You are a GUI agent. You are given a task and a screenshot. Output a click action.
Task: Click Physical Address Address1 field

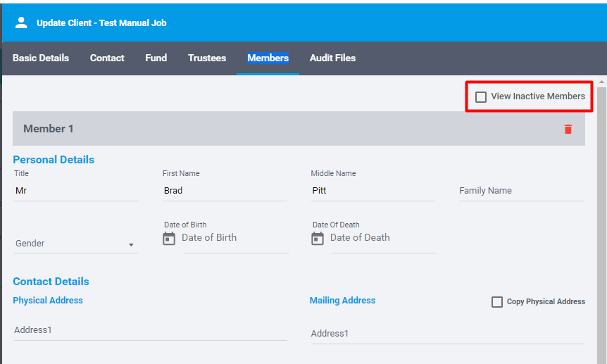coord(150,330)
